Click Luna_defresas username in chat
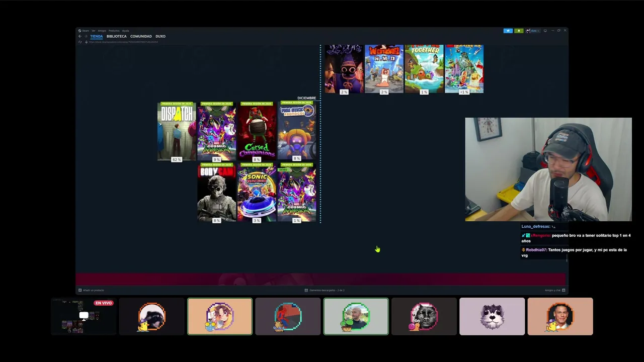This screenshot has width=644, height=362. pyautogui.click(x=535, y=226)
